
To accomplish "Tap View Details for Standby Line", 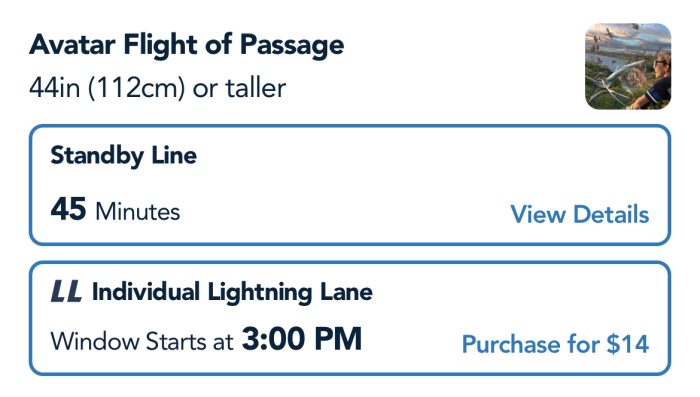I will pyautogui.click(x=579, y=214).
